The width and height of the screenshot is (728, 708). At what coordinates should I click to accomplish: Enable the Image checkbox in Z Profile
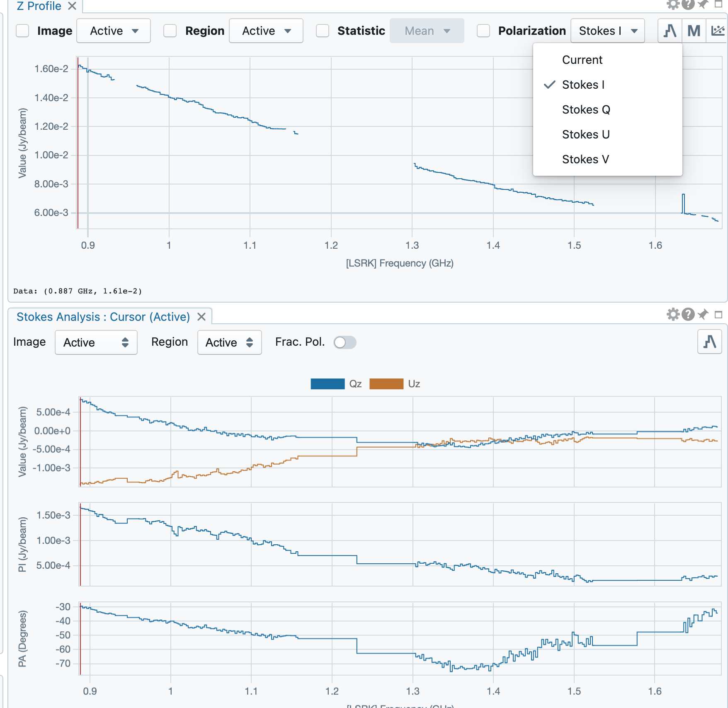pos(22,31)
